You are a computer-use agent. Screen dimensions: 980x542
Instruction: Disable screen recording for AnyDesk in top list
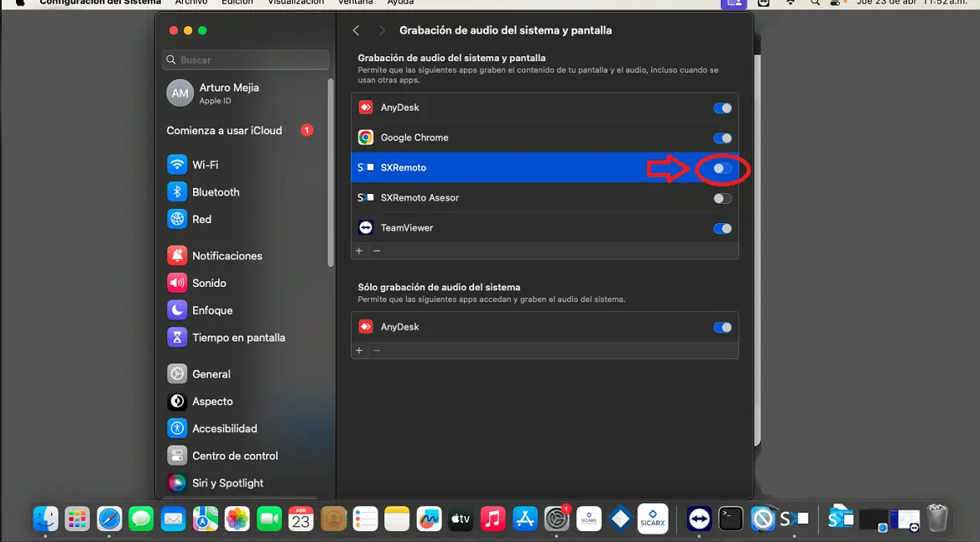click(x=722, y=108)
